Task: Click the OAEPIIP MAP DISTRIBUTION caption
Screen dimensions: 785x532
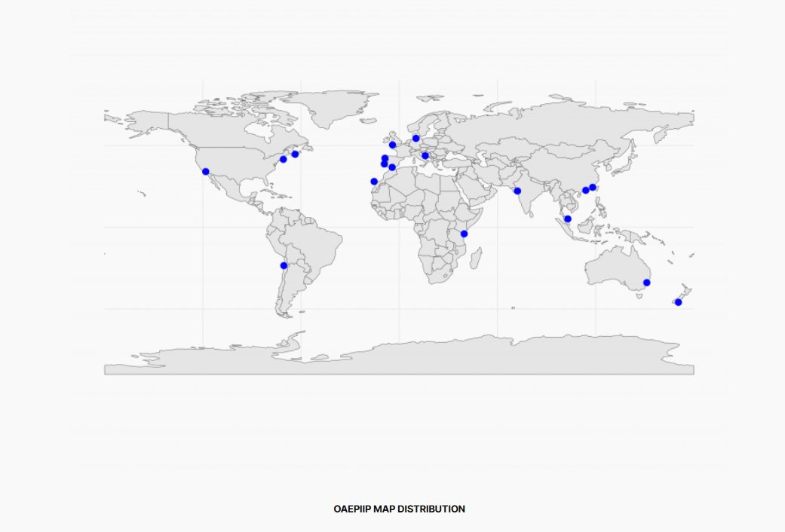Action: click(399, 509)
